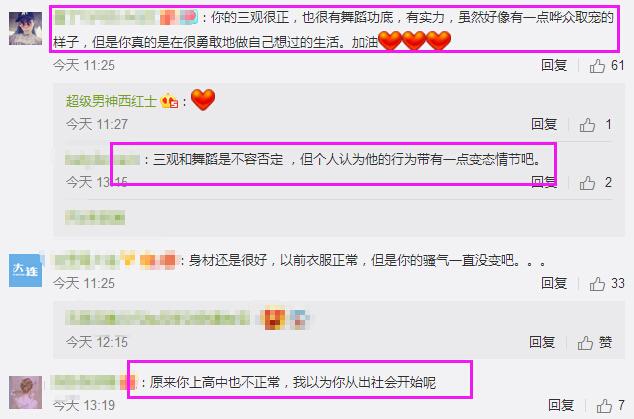Expand blurred more-replies link under 13:15 reply
The image size is (634, 419).
click(x=95, y=218)
